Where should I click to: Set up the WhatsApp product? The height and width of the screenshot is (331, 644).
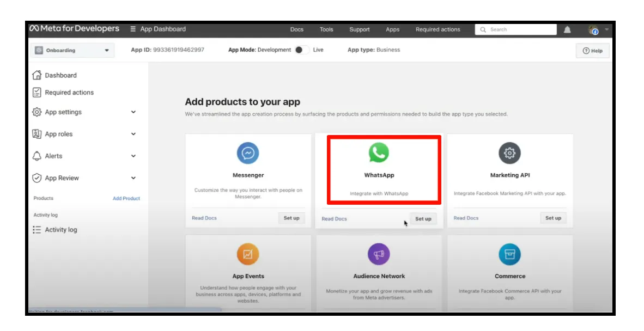click(423, 219)
